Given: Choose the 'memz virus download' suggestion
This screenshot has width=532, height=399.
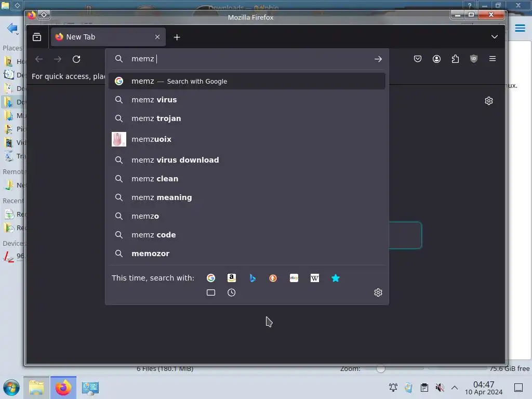Looking at the screenshot, I should pyautogui.click(x=247, y=160).
